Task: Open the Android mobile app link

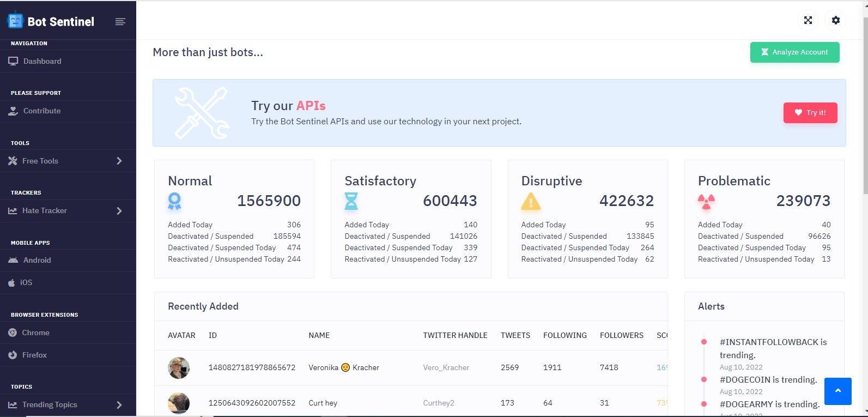Action: click(68, 260)
